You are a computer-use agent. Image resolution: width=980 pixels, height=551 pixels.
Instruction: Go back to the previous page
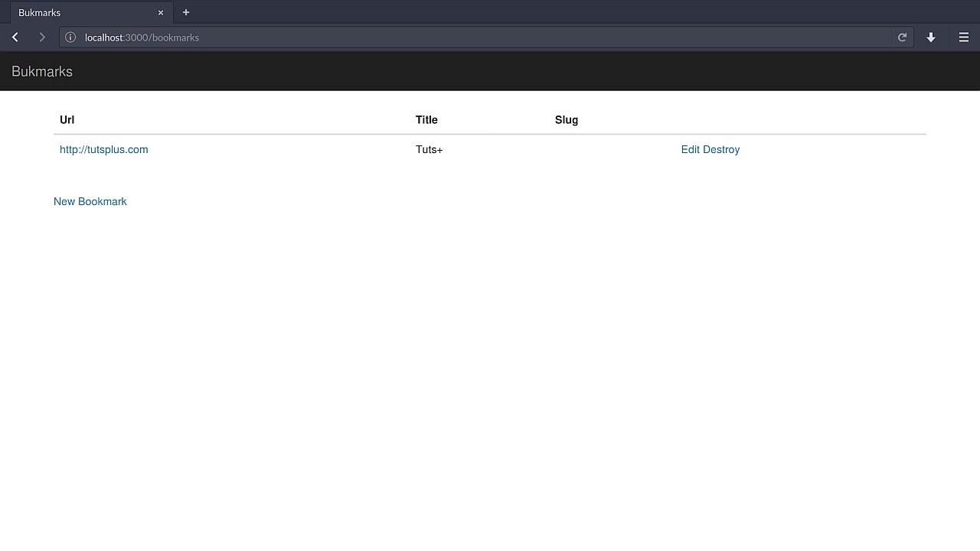15,37
